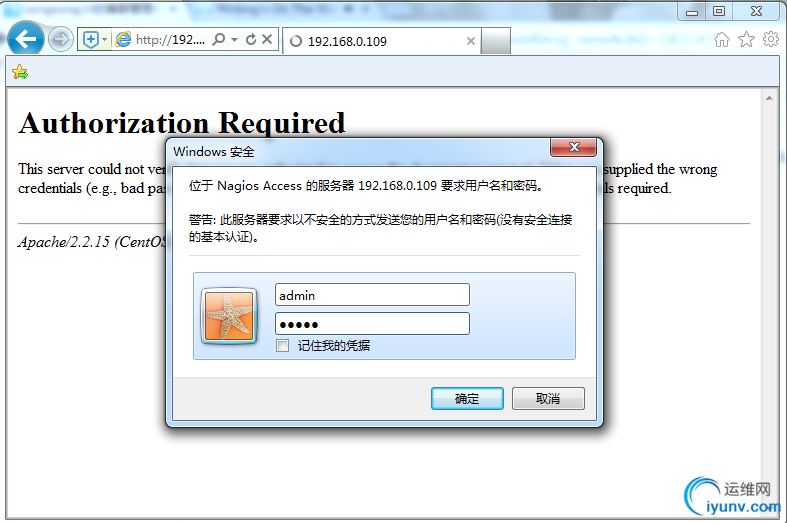The height and width of the screenshot is (523, 787).
Task: Confirm login with the 确定 button
Action: point(467,399)
